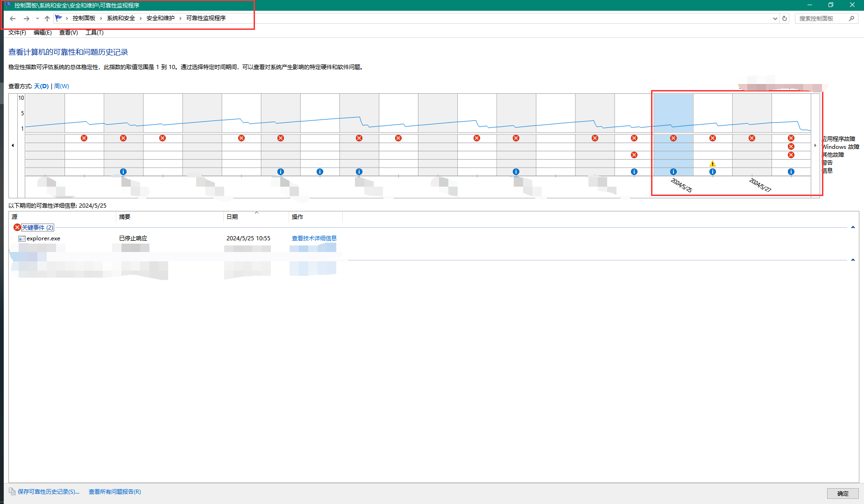Select the 2024/5/25 date label
The height and width of the screenshot is (504, 864).
point(681,185)
